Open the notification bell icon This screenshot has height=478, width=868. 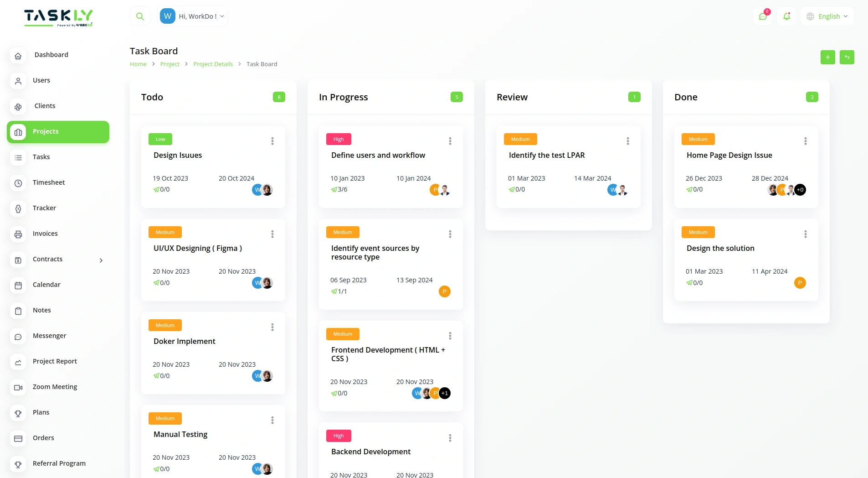(x=786, y=16)
